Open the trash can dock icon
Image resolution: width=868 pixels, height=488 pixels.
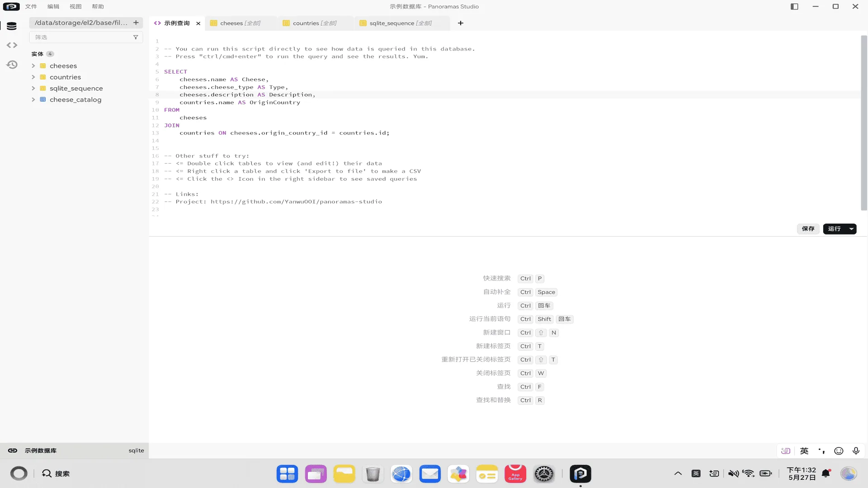(373, 474)
